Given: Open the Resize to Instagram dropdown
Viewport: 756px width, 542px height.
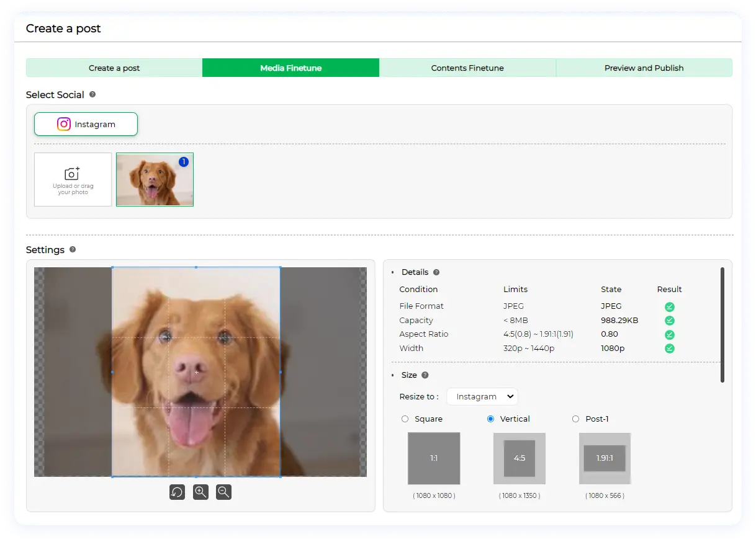Looking at the screenshot, I should coord(482,396).
